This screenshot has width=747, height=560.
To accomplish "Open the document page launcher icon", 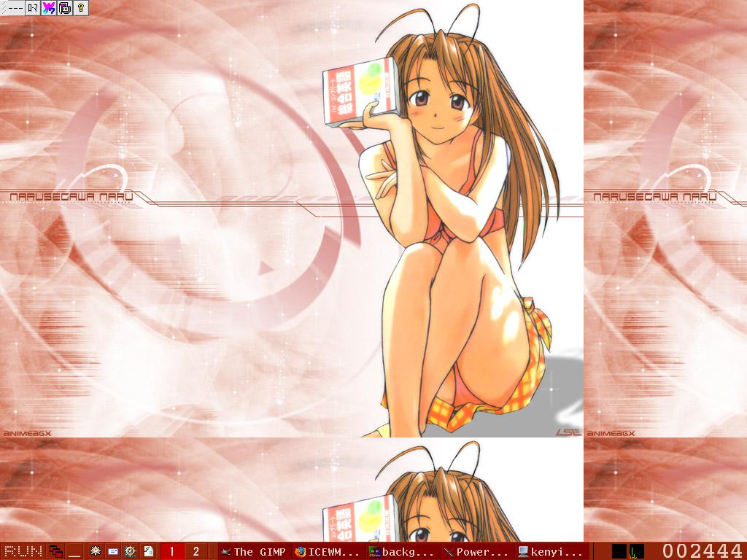I will (149, 551).
